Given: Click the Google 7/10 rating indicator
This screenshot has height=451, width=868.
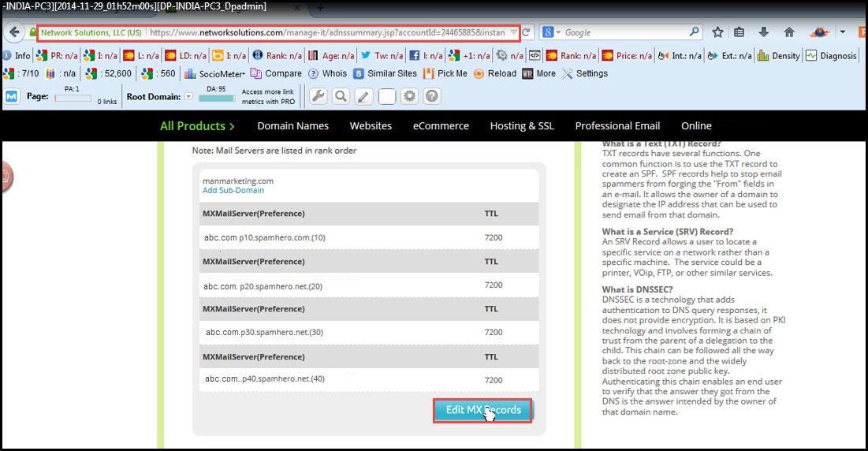Looking at the screenshot, I should pyautogui.click(x=21, y=73).
